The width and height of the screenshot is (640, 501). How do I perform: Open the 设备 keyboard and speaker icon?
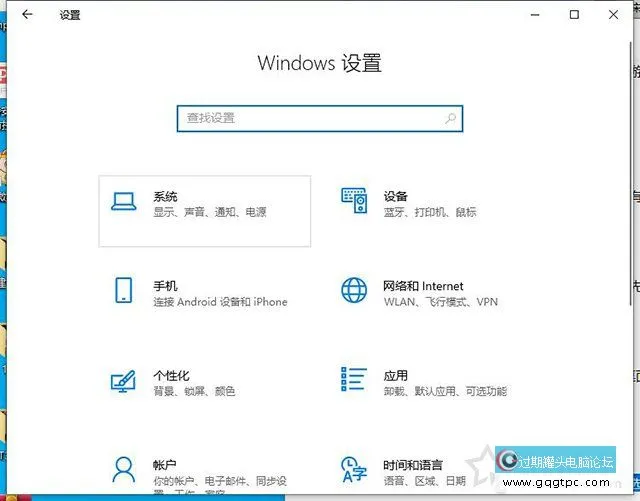point(354,200)
